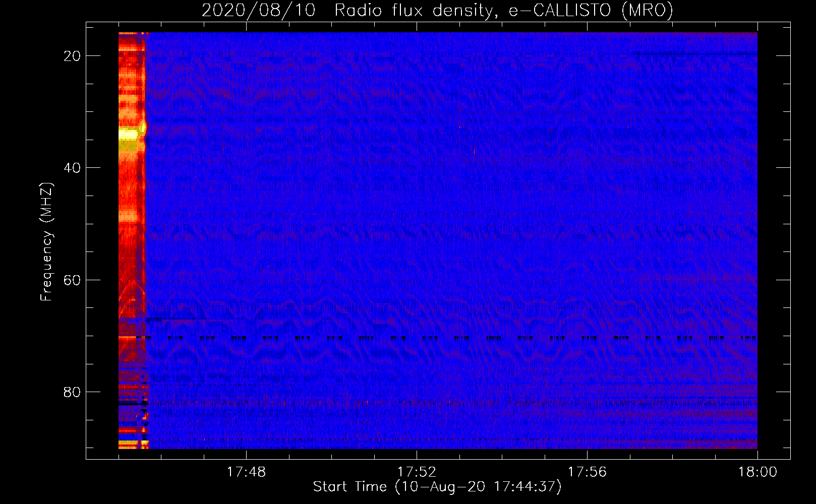This screenshot has height=504, width=816.
Task: Click the '80' frequency tick label
Action: click(x=72, y=392)
